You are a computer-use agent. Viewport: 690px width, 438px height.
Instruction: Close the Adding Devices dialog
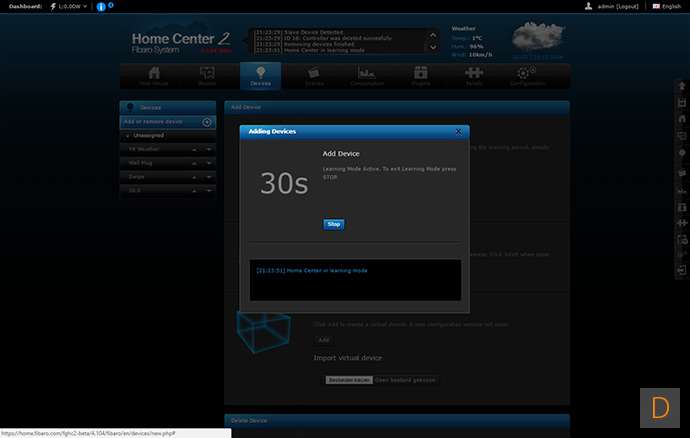coord(458,132)
